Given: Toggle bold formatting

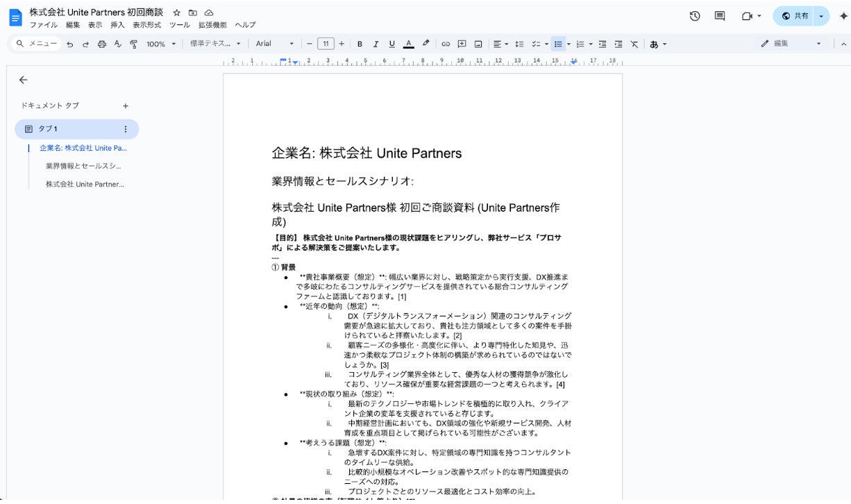Looking at the screenshot, I should click(x=360, y=44).
